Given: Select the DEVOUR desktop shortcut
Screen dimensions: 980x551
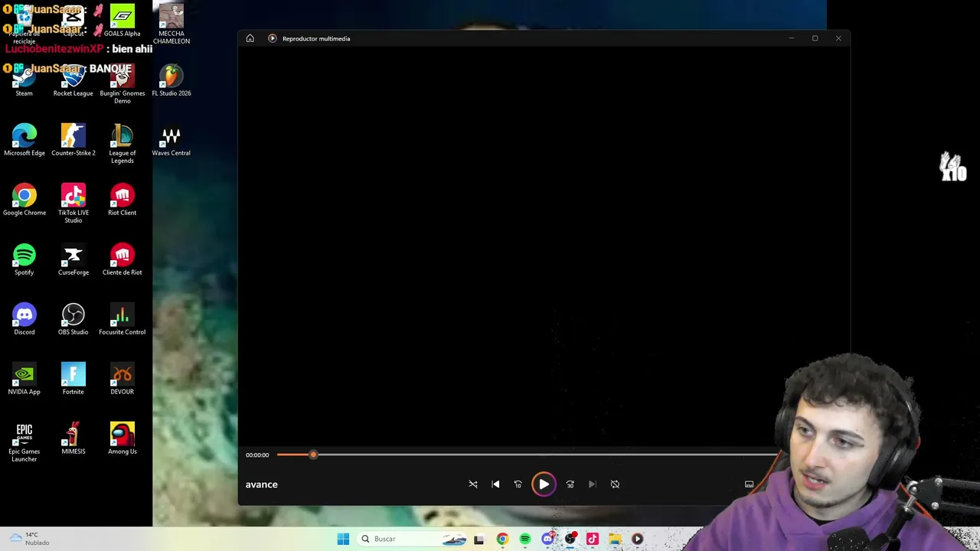Looking at the screenshot, I should pos(122,379).
